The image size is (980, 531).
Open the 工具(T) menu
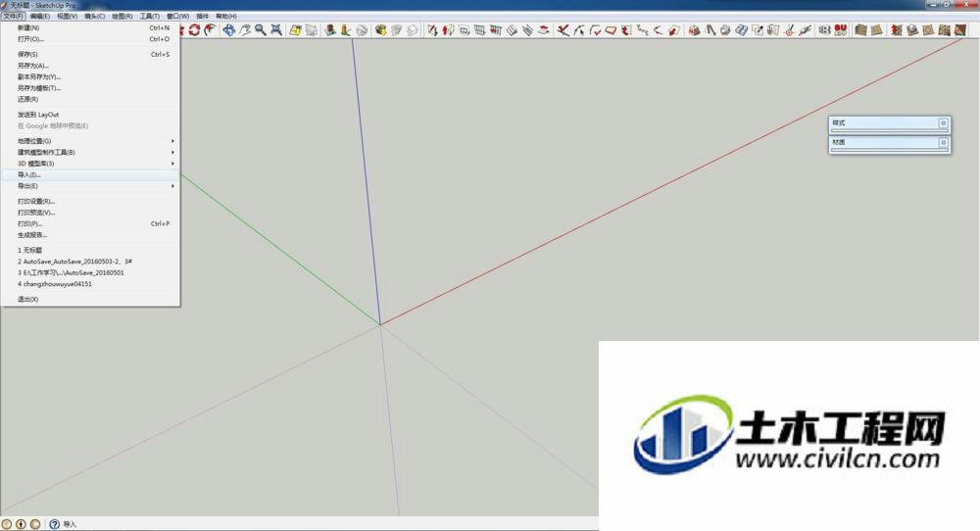(149, 17)
